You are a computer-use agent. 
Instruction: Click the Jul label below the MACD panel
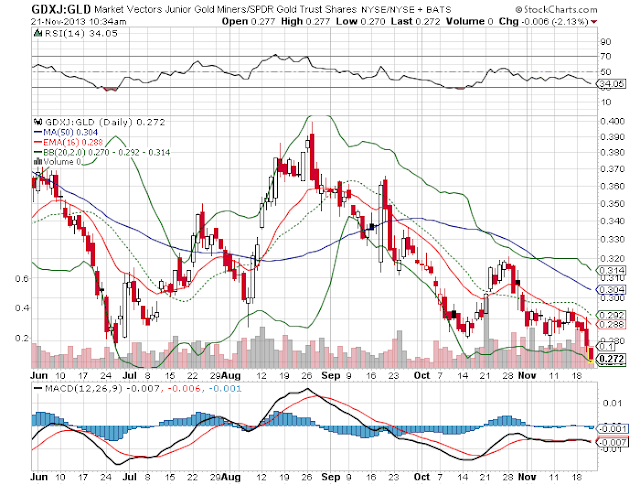coord(130,477)
